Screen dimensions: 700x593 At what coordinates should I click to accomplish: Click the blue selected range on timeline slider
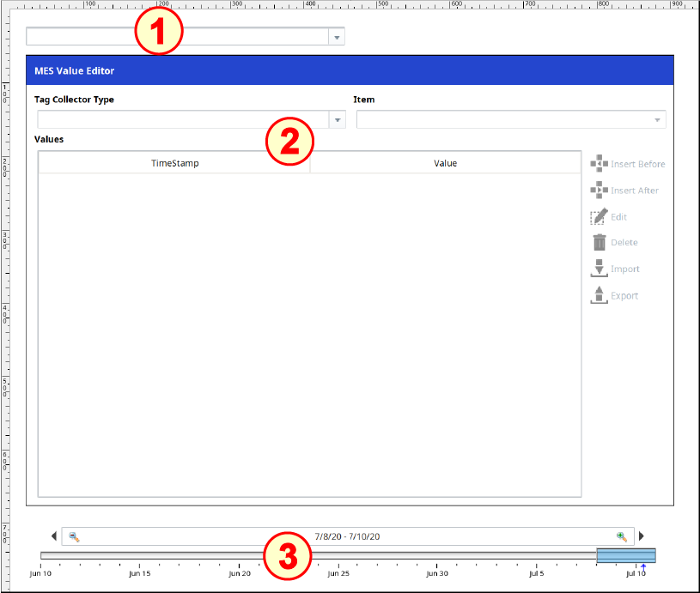click(x=625, y=556)
